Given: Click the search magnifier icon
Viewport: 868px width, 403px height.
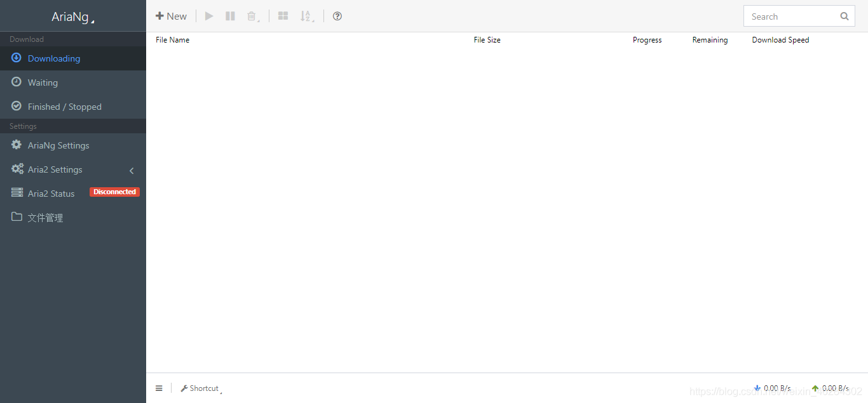Looking at the screenshot, I should click(844, 17).
